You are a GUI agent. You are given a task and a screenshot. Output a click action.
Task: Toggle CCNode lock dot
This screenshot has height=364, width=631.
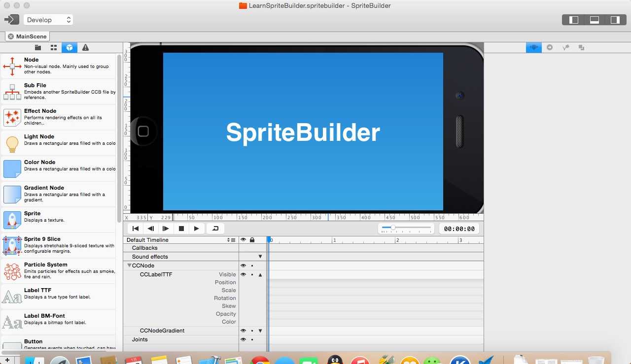[x=252, y=265]
